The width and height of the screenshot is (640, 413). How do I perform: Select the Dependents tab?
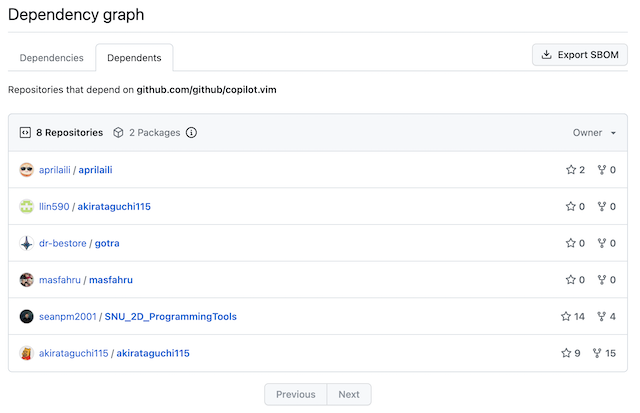(x=135, y=58)
